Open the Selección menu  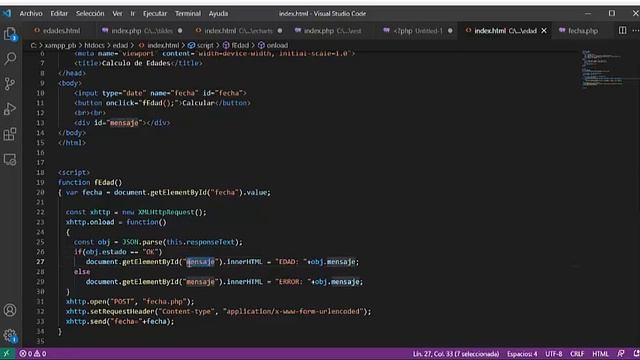coord(90,13)
